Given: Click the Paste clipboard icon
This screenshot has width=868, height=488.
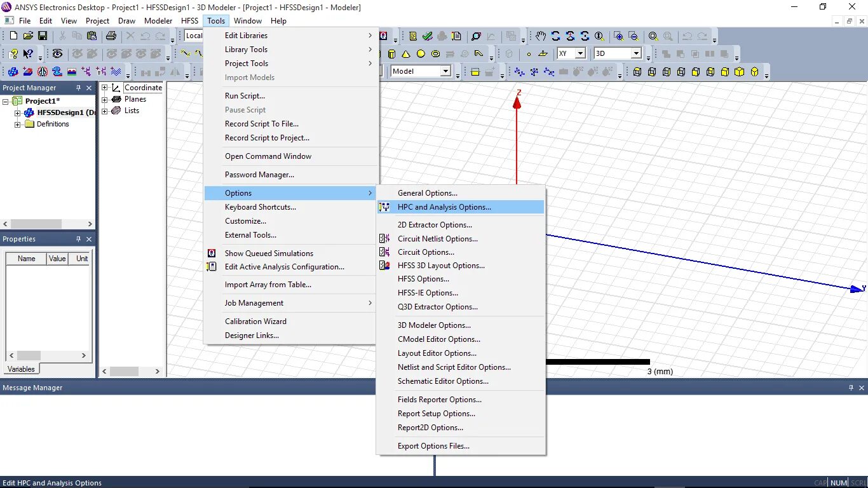Looking at the screenshot, I should [x=92, y=36].
